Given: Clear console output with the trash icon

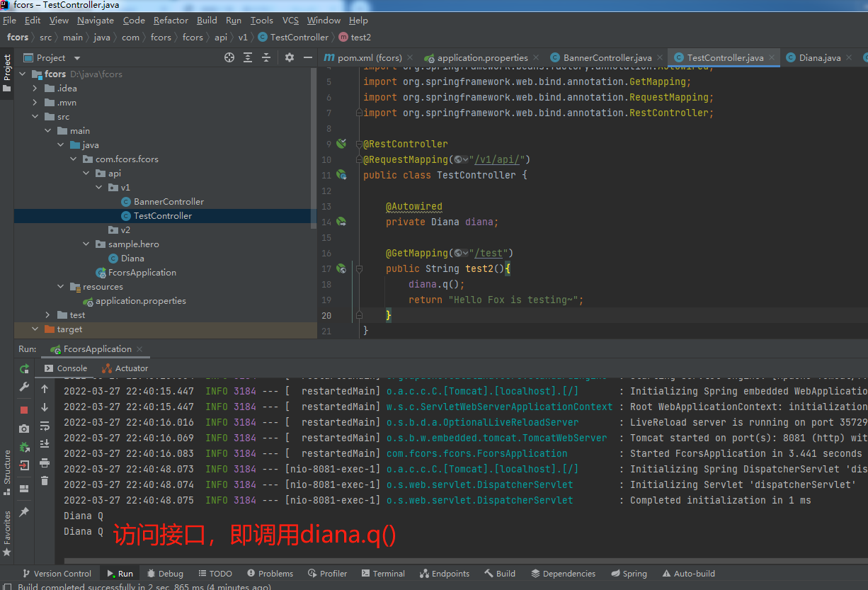Looking at the screenshot, I should click(44, 478).
